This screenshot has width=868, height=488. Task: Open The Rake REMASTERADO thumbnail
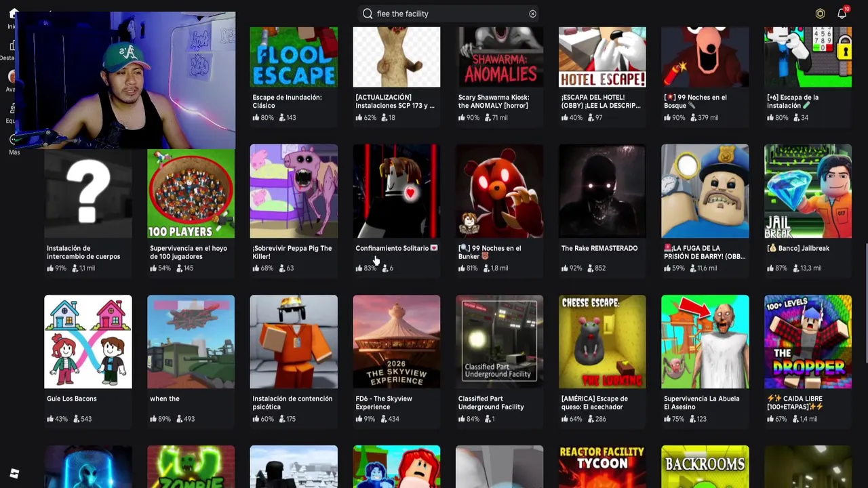tap(602, 191)
